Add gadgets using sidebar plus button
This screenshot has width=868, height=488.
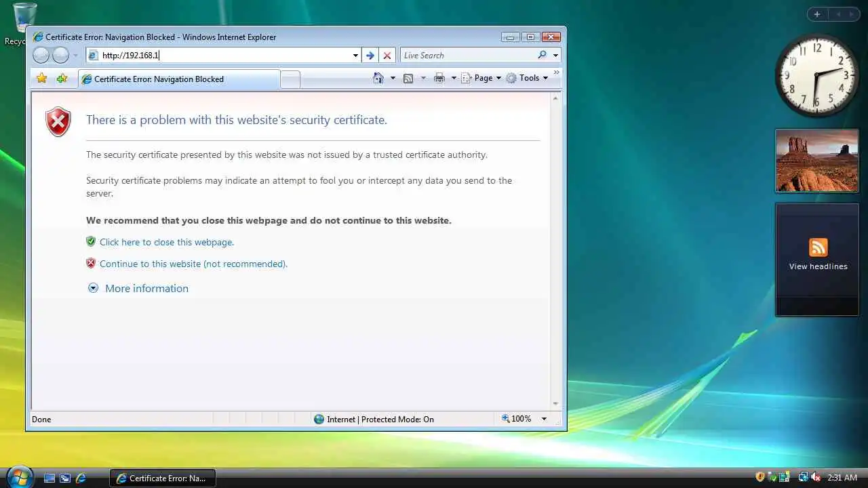pos(817,14)
